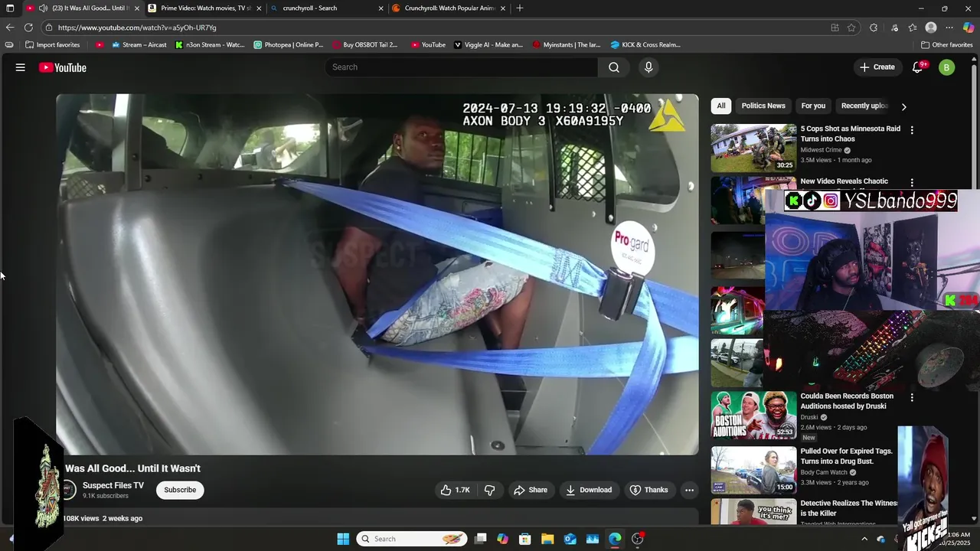Open the Windows Start button
980x551 pixels.
343,539
